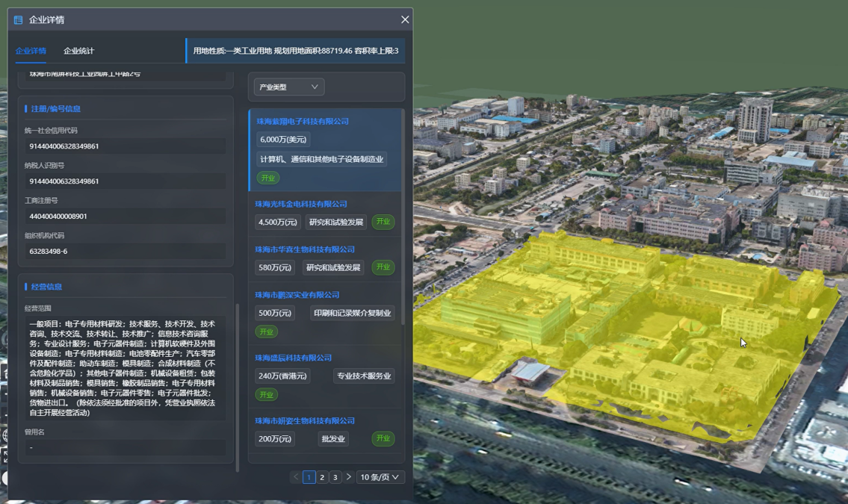Choose 珠海市鹏深实业有限公司 from company list
Viewport: 848px width, 504px height.
click(297, 295)
